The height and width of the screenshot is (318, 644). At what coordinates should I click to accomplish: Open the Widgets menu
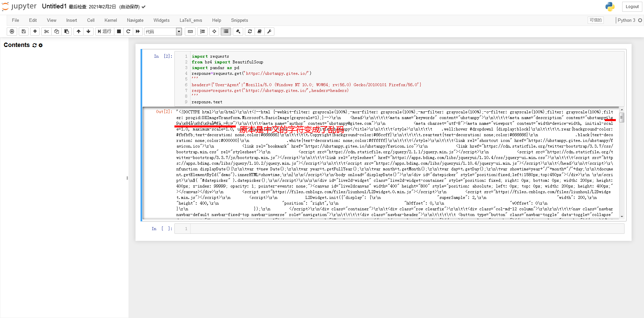(x=161, y=20)
